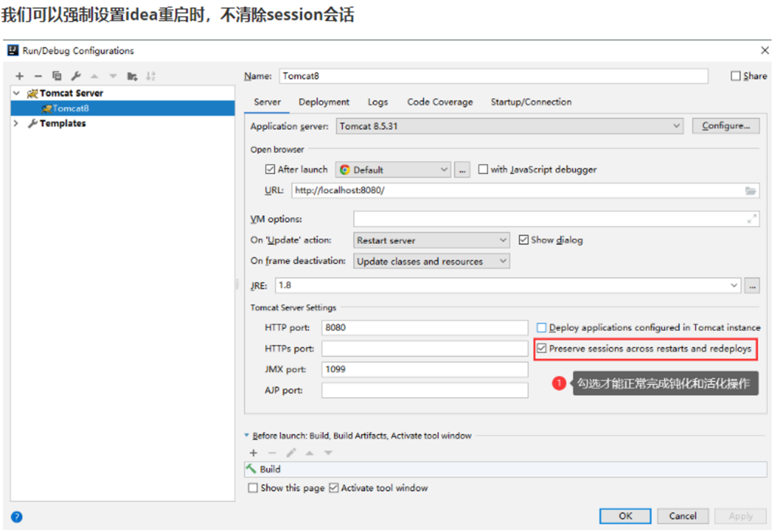Image resolution: width=773 pixels, height=532 pixels.
Task: Switch to Startup/Connection tab
Action: (531, 102)
